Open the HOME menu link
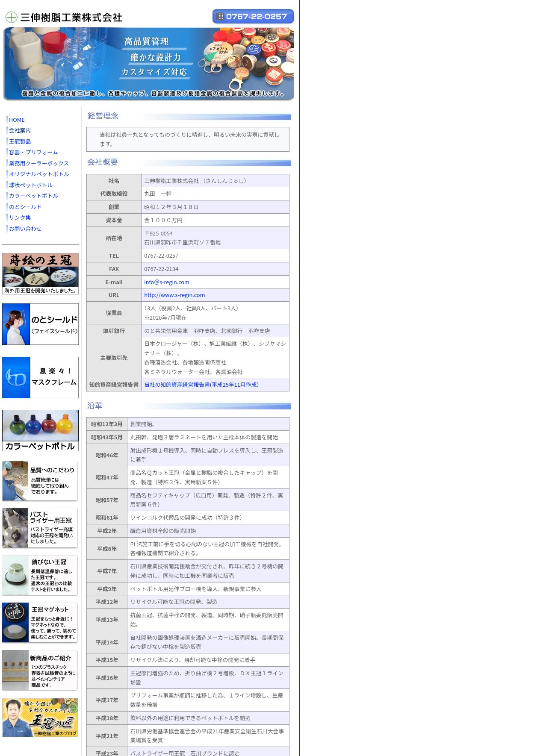The width and height of the screenshot is (549, 756). 17,120
